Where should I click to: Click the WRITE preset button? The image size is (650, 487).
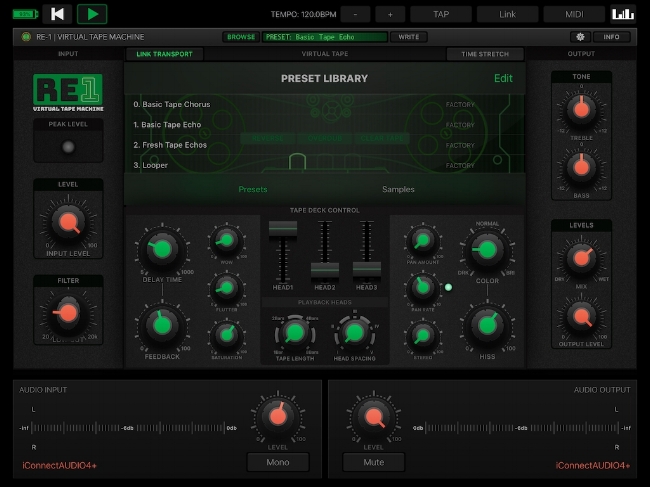409,37
